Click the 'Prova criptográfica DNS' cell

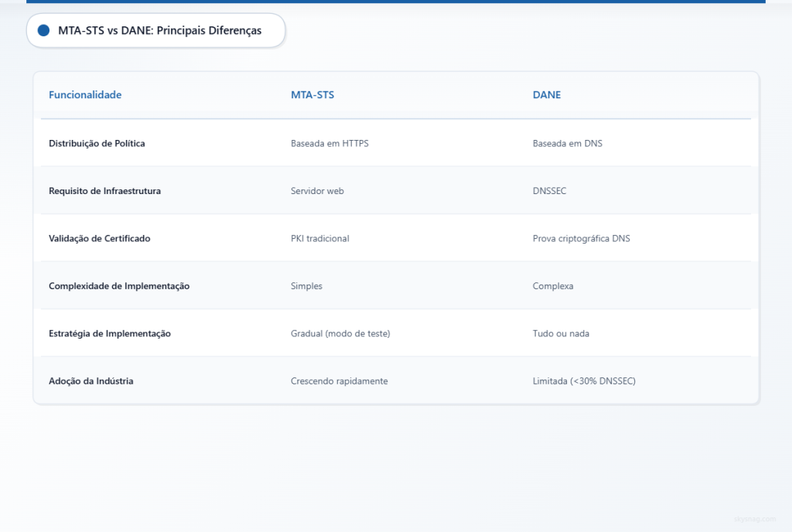click(581, 239)
